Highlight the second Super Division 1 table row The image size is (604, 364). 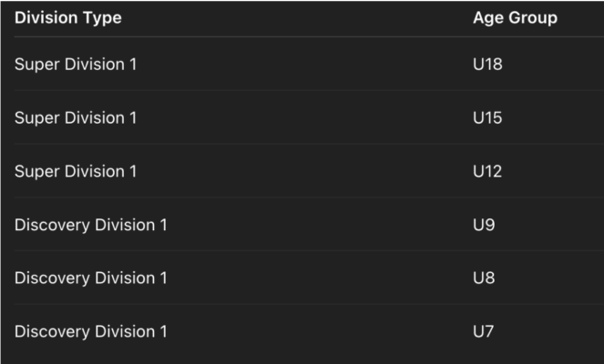click(301, 118)
